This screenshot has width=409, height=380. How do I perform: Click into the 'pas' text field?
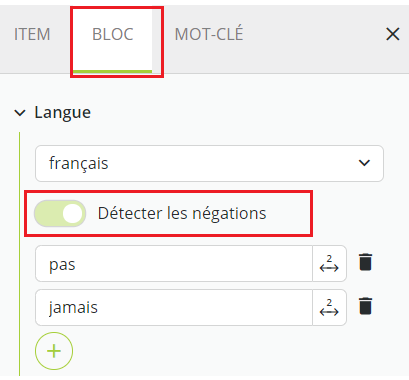pyautogui.click(x=174, y=264)
